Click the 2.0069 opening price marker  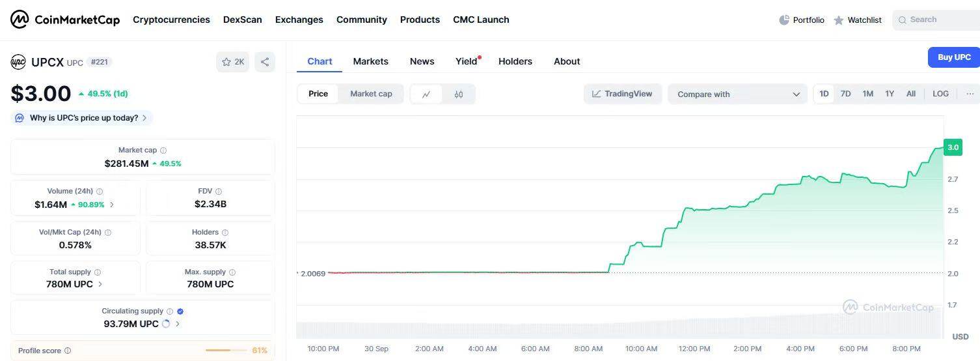(x=313, y=274)
